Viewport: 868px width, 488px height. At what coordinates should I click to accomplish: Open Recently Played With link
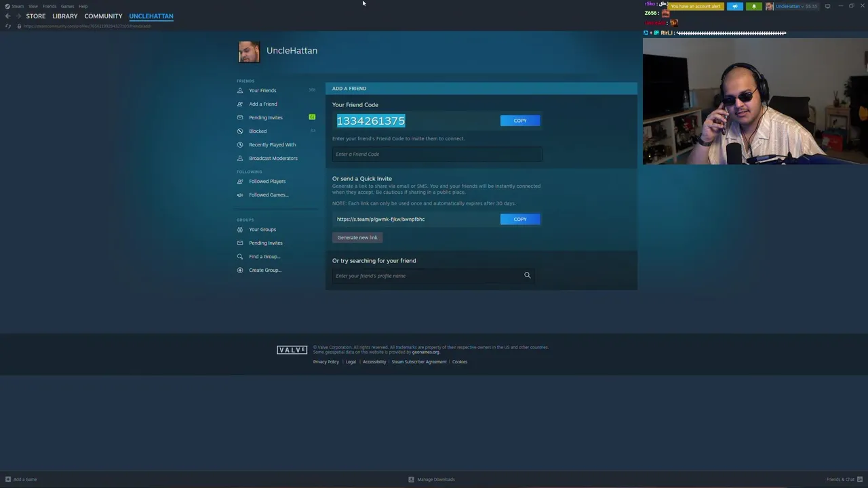pos(272,144)
